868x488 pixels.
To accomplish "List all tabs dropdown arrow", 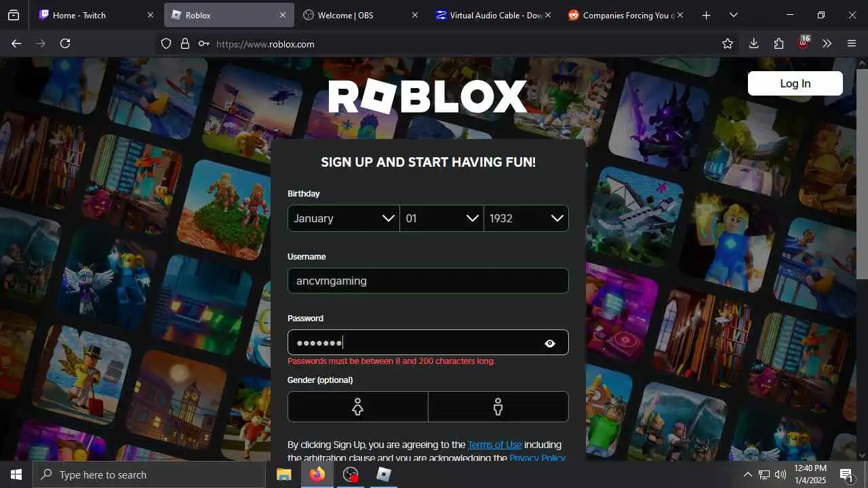I will (x=733, y=15).
